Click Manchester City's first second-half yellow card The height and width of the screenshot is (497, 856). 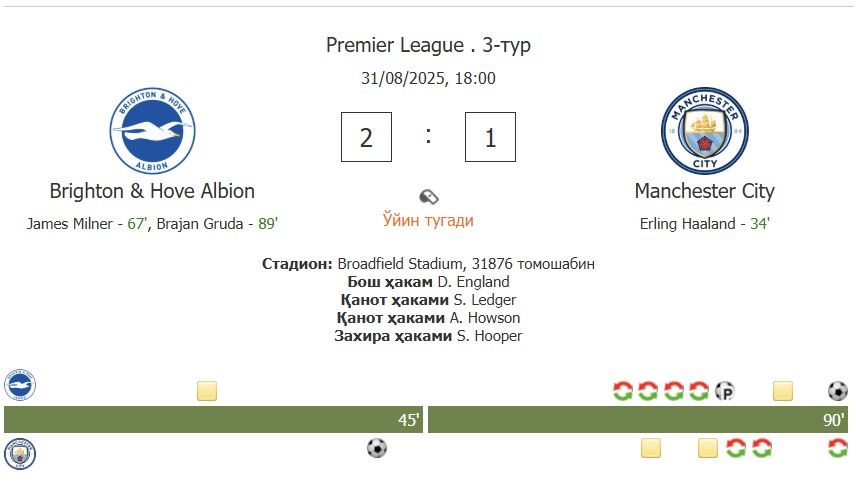click(651, 448)
